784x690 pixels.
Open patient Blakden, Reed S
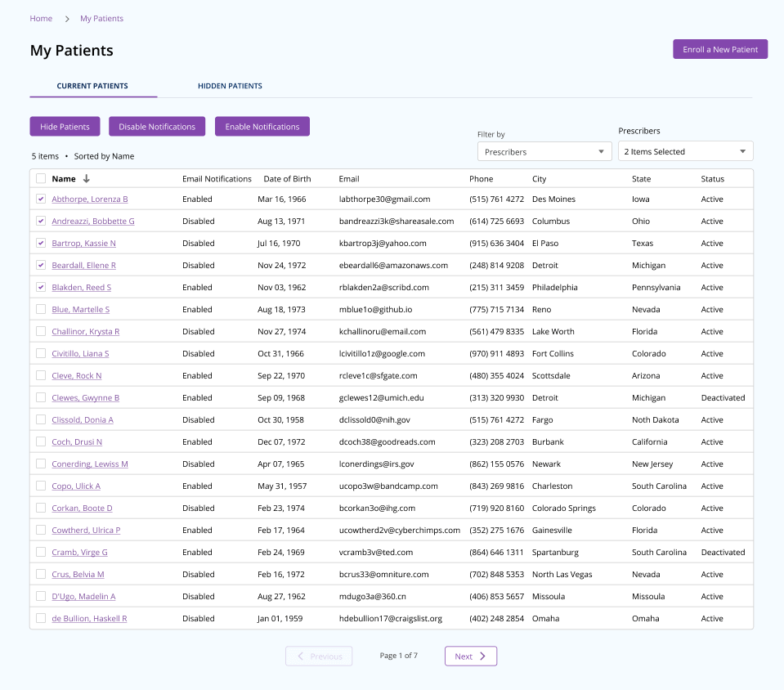click(x=82, y=287)
